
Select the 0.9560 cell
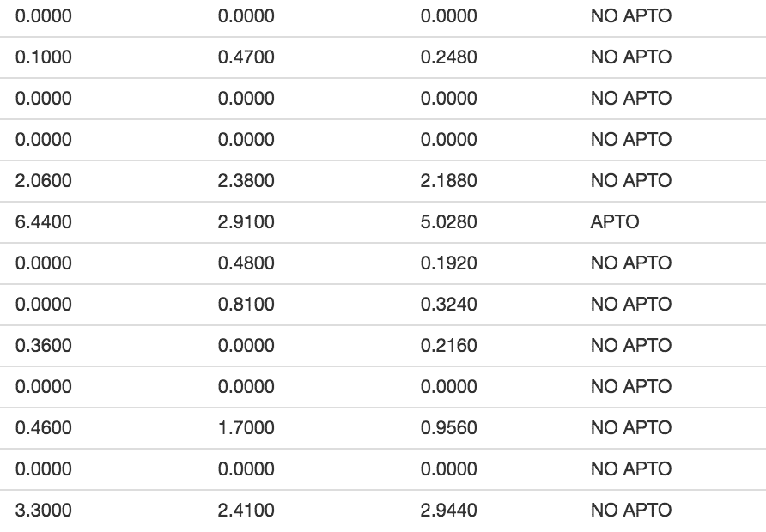(x=448, y=428)
